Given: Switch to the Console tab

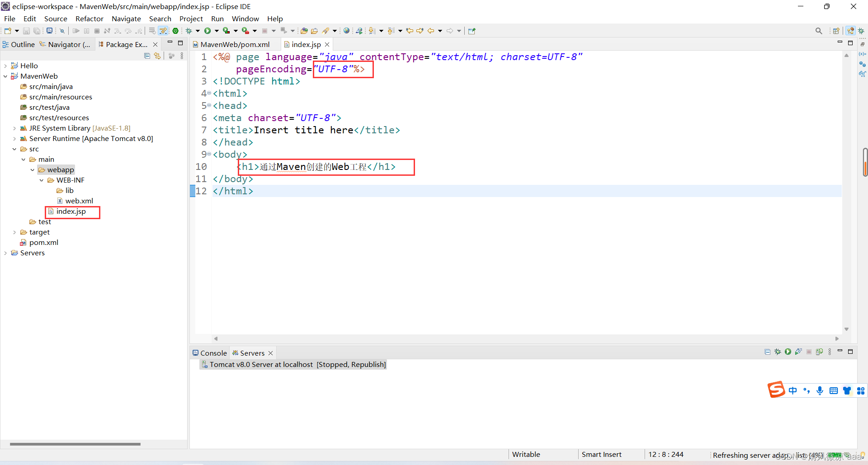Looking at the screenshot, I should 209,353.
